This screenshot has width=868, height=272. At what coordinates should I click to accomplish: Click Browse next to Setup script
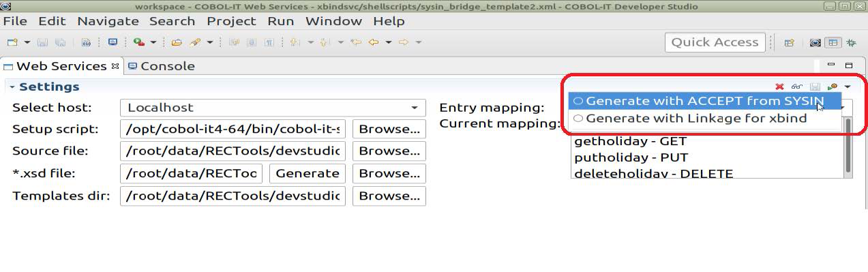[x=389, y=130]
